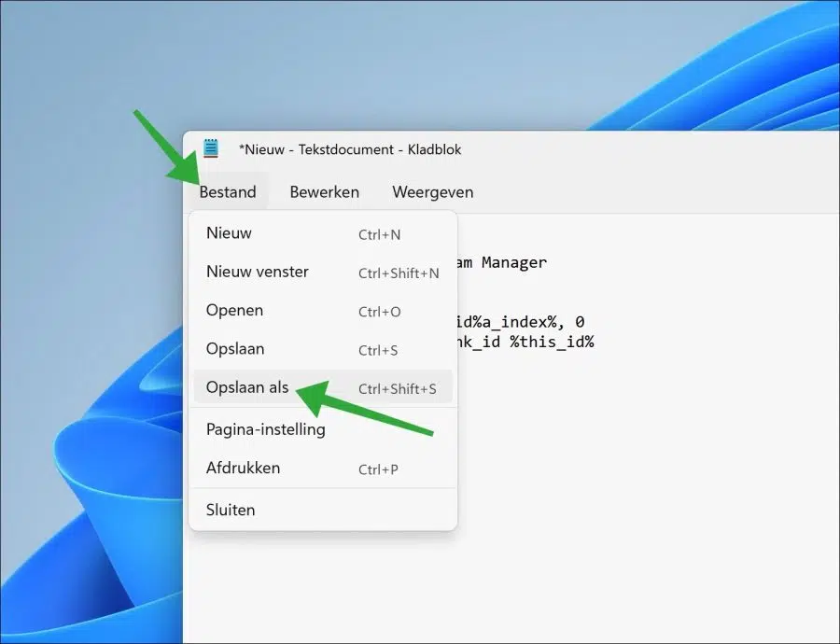
Task: Click the text line ending with 'a_index%, 0'
Action: pyautogui.click(x=521, y=322)
